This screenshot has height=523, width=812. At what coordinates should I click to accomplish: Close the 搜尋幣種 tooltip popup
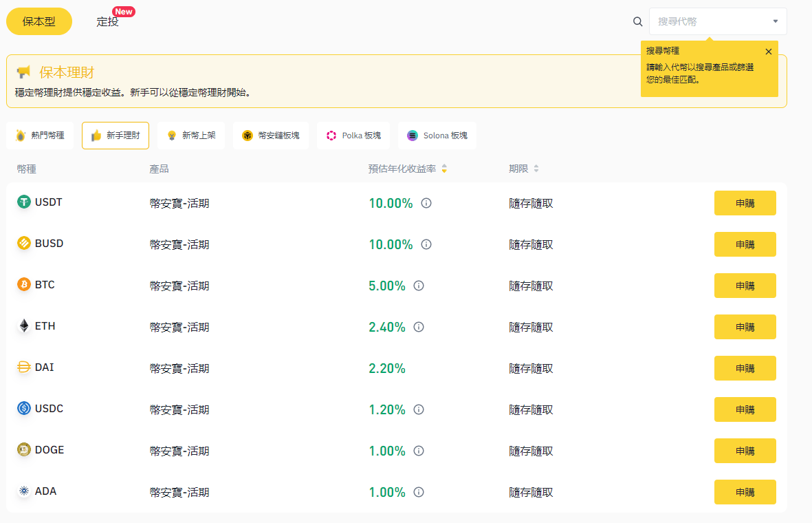click(x=768, y=52)
